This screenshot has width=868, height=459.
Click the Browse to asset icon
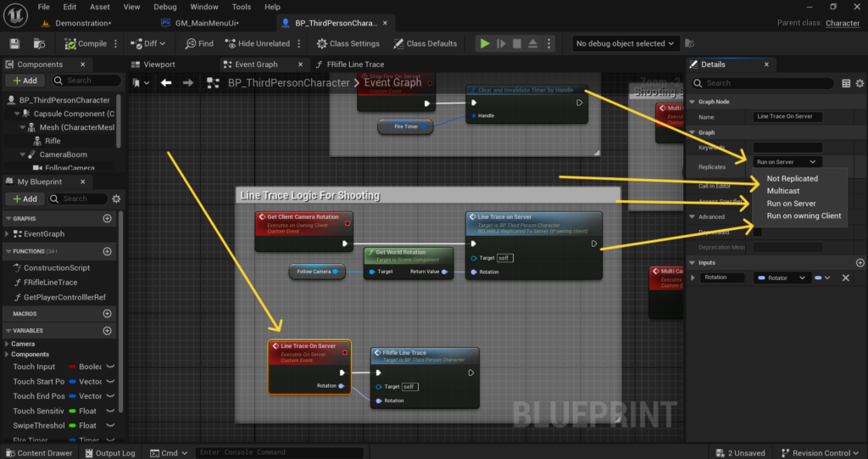39,43
